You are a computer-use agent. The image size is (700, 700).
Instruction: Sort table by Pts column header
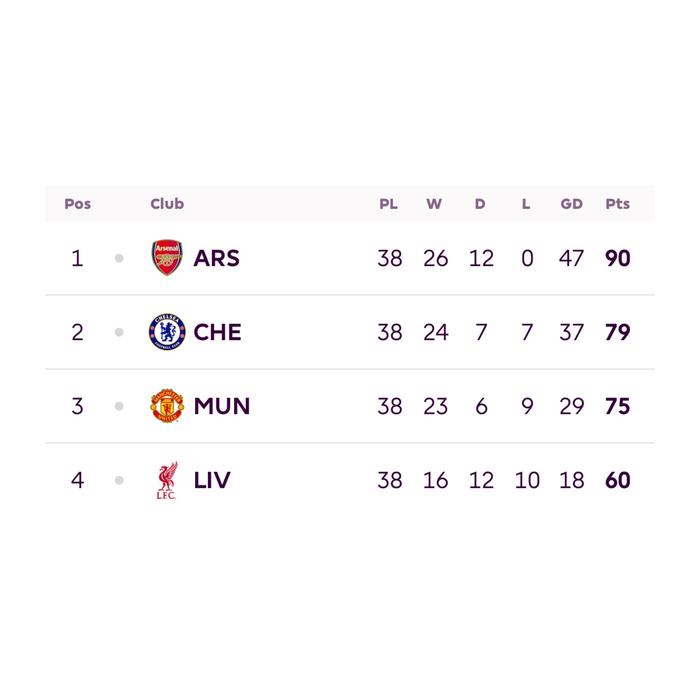click(617, 204)
